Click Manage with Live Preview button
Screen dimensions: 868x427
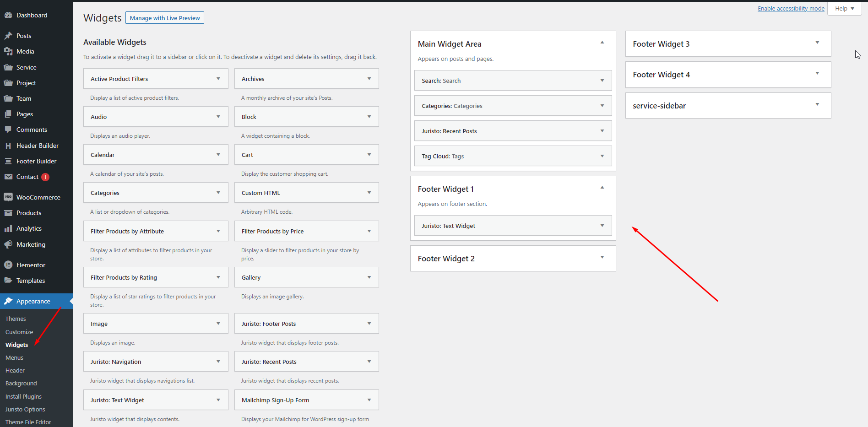[x=165, y=18]
